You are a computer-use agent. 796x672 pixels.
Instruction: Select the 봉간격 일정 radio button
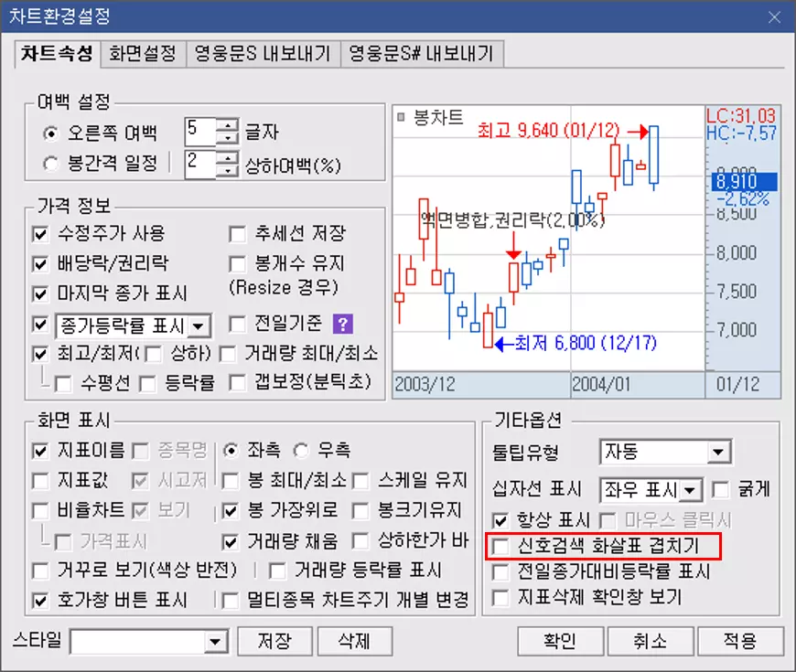50,164
